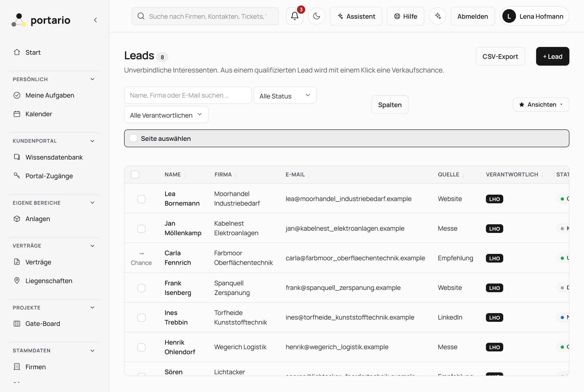Viewport: 584px width, 392px height.
Task: Collapse the VERTRÄGE section
Action: pos(92,245)
